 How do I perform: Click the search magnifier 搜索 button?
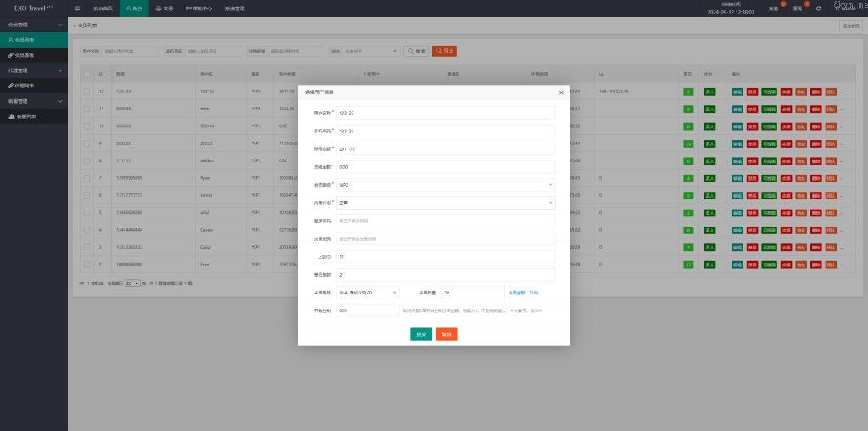416,51
